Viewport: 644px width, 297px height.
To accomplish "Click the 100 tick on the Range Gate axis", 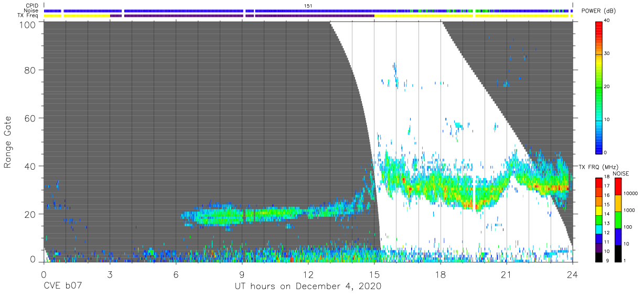I will tap(27, 25).
